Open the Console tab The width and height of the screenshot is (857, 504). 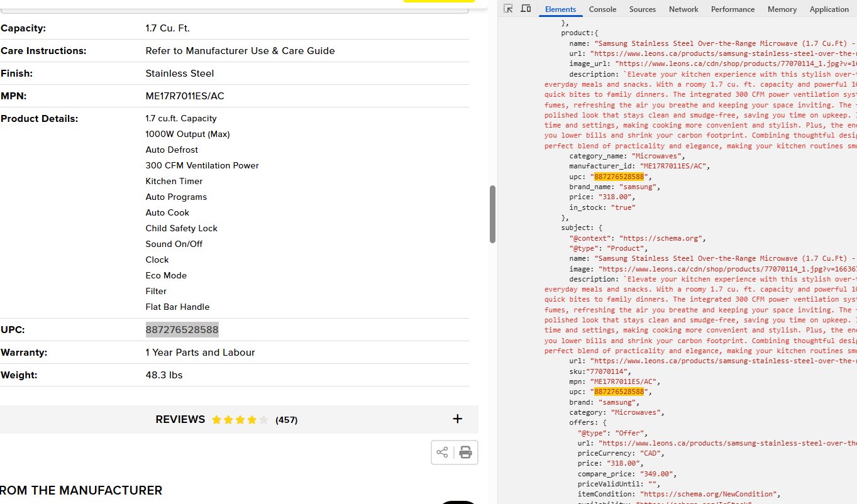pyautogui.click(x=602, y=9)
